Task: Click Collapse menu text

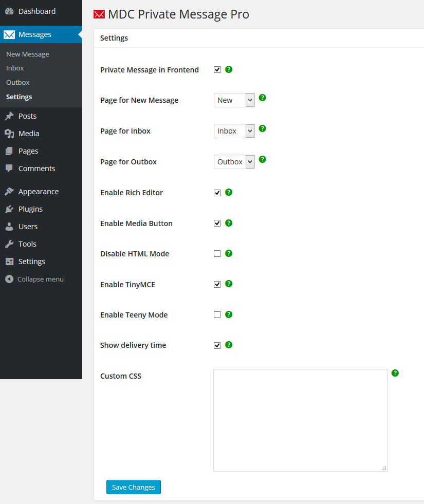Action: pos(41,279)
